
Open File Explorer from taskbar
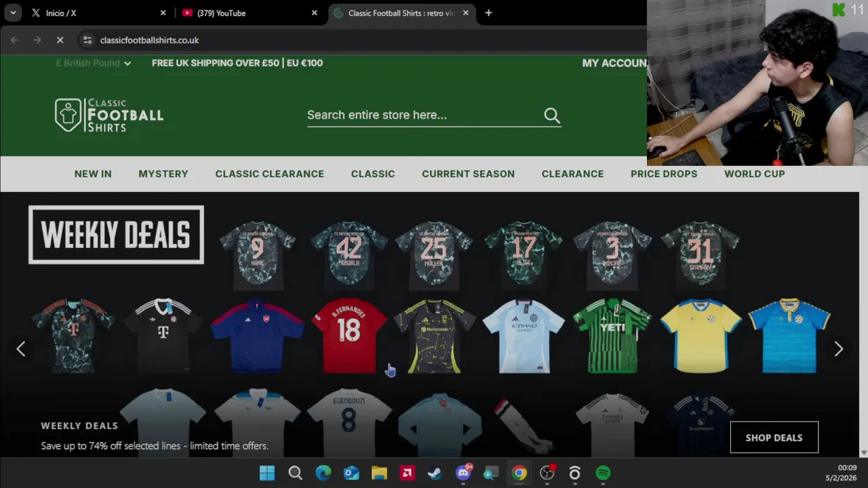click(379, 473)
